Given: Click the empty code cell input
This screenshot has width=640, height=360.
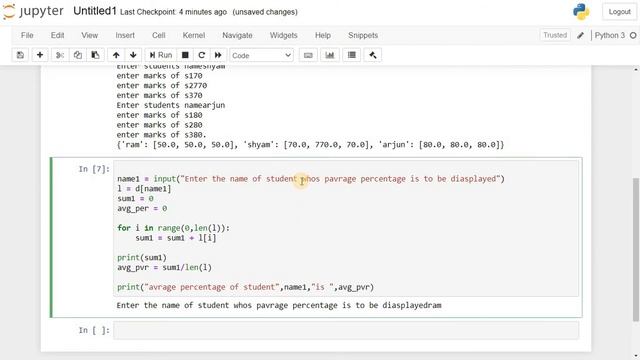Looking at the screenshot, I should coord(346,330).
